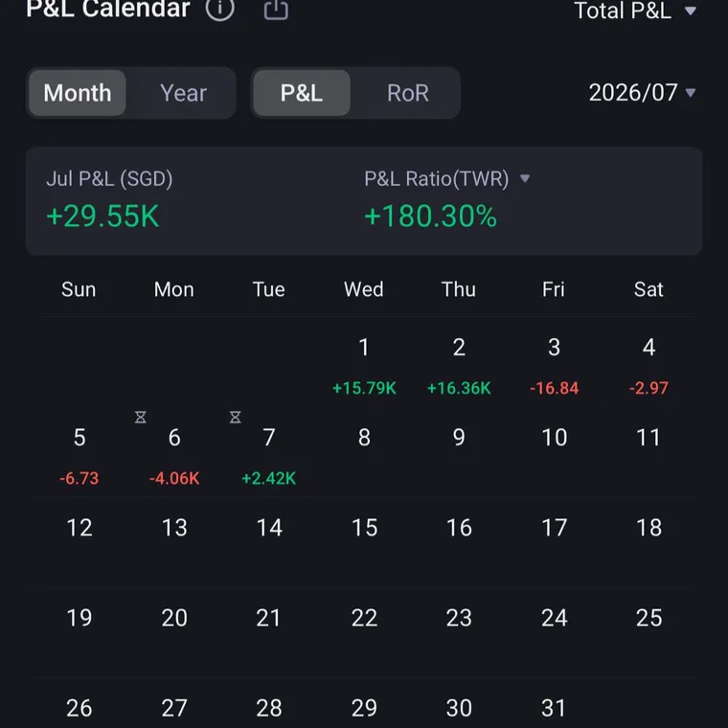Select the RoR display mode

pyautogui.click(x=408, y=93)
